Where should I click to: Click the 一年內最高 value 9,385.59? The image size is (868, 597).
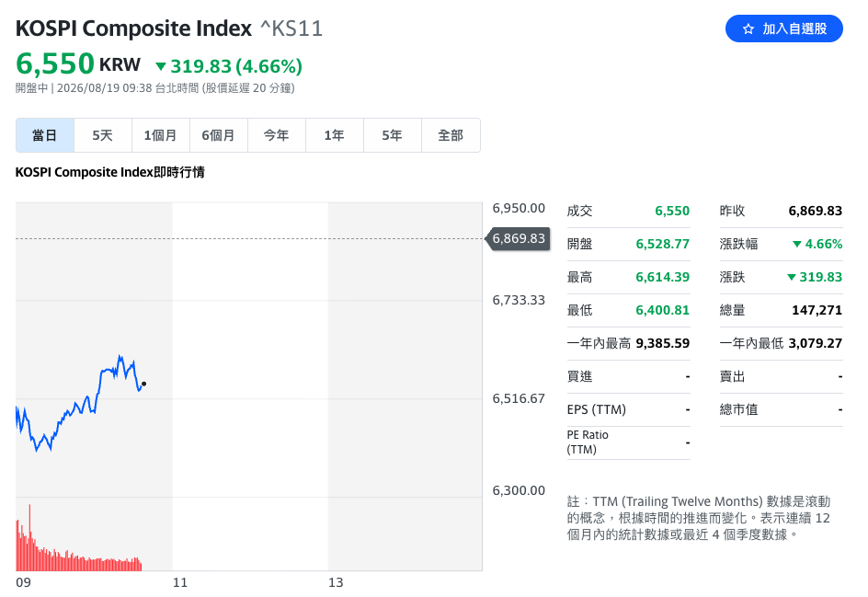coord(663,344)
